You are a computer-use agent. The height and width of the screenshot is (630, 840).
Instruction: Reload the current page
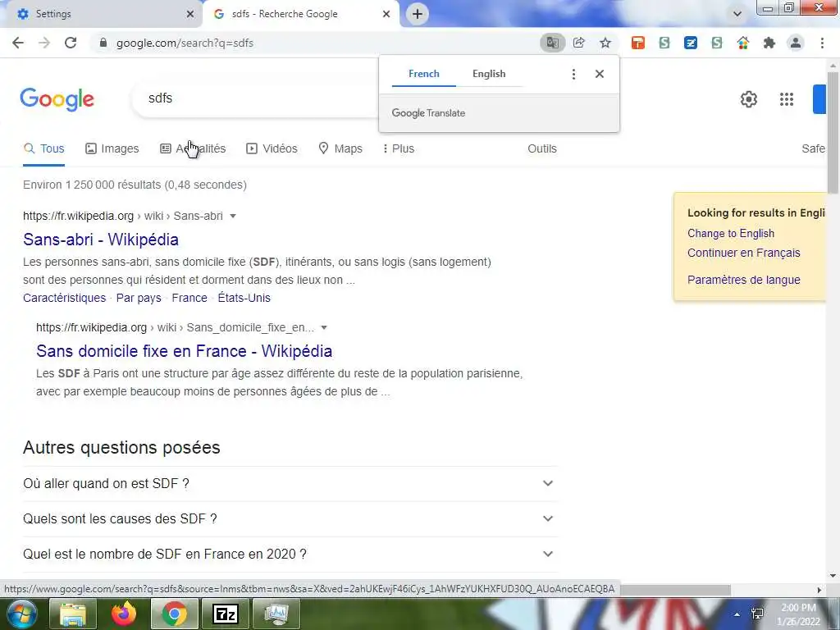point(71,43)
